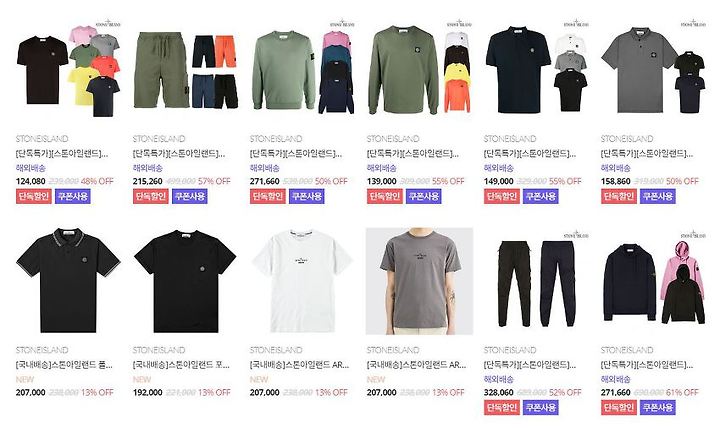Viewport: 720px width, 428px height.
Task: Click the 단독할인 badge under price 124,080
Action: [34, 197]
